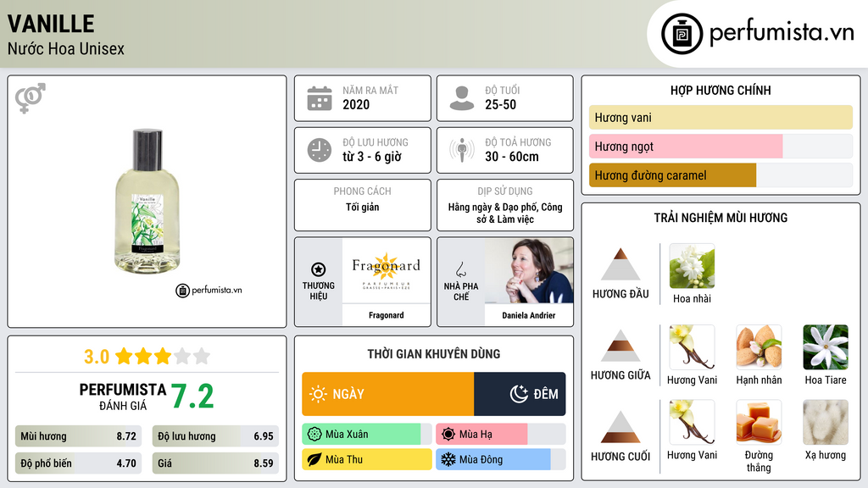This screenshot has width=868, height=488.
Task: Select the Hoa nhài note image
Action: pos(692,266)
